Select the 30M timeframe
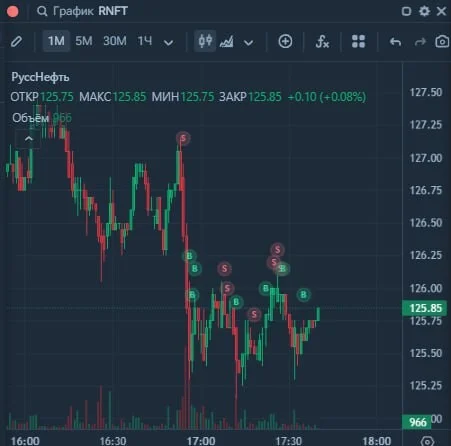451x446 pixels. pos(115,41)
